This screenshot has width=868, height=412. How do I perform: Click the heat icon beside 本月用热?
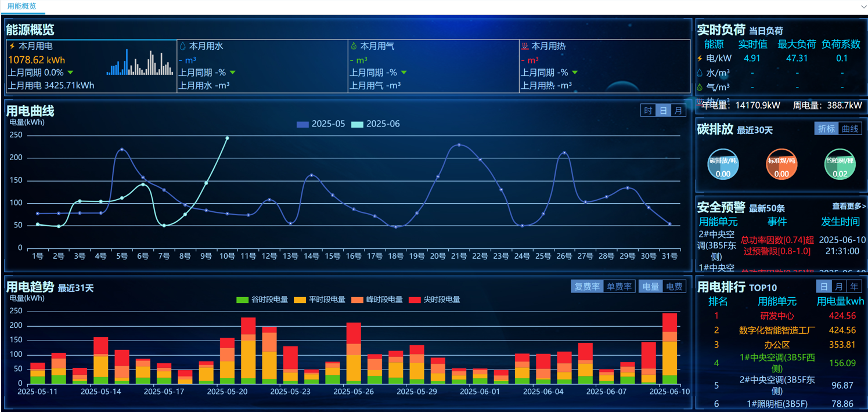[x=525, y=46]
